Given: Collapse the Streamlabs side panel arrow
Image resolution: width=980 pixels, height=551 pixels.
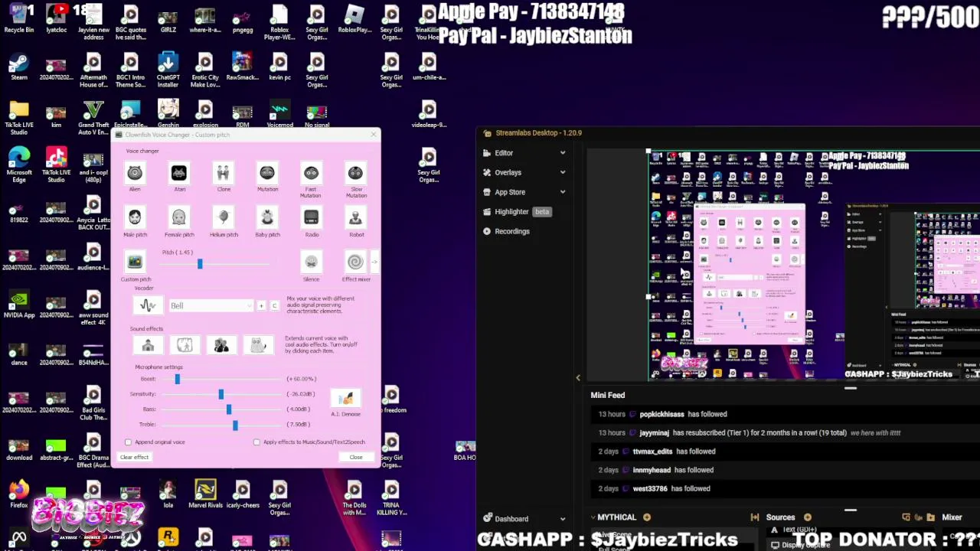Looking at the screenshot, I should point(578,377).
